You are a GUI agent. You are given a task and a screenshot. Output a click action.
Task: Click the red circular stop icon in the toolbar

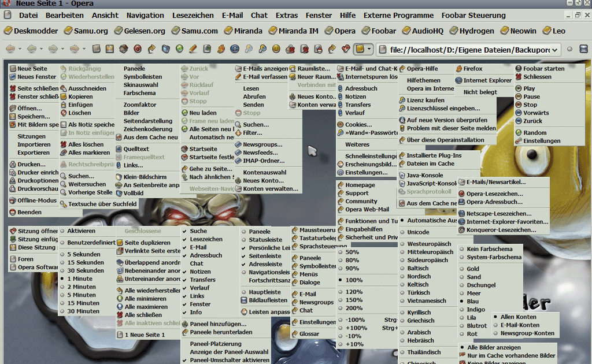point(138,49)
